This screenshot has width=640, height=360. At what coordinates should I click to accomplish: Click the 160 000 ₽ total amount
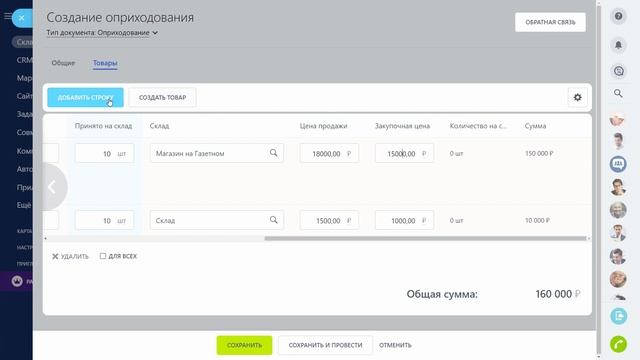[558, 294]
